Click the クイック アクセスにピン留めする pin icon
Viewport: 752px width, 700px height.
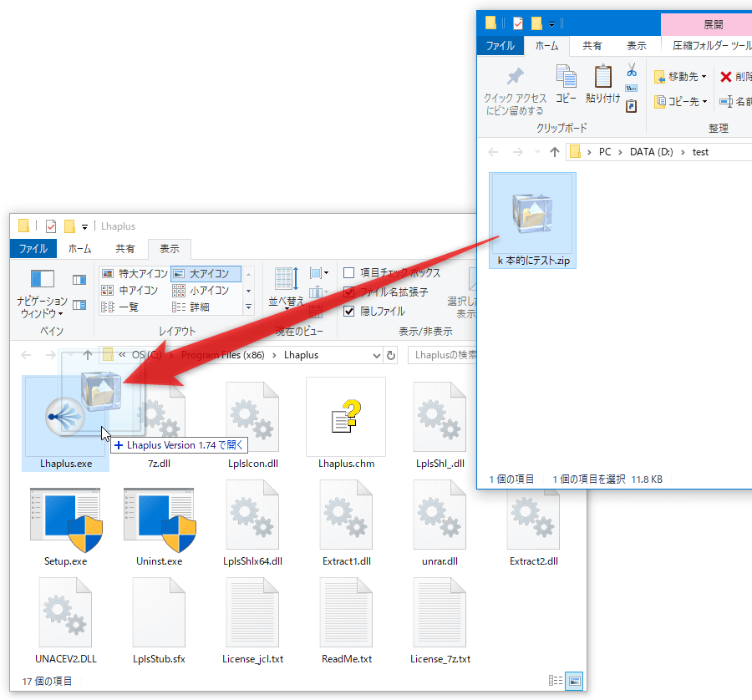point(516,77)
